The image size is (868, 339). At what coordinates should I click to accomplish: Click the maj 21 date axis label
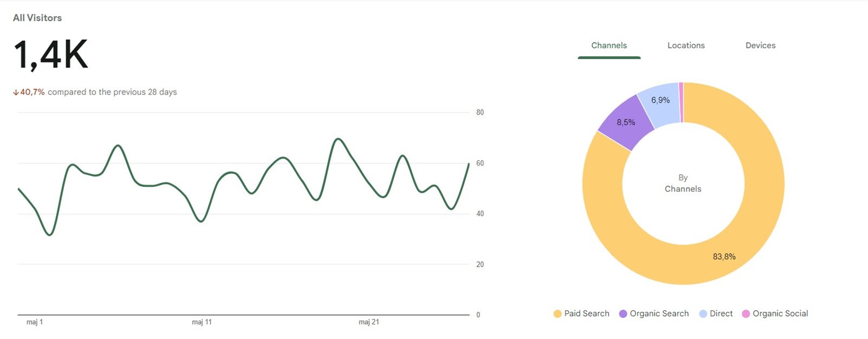click(369, 322)
